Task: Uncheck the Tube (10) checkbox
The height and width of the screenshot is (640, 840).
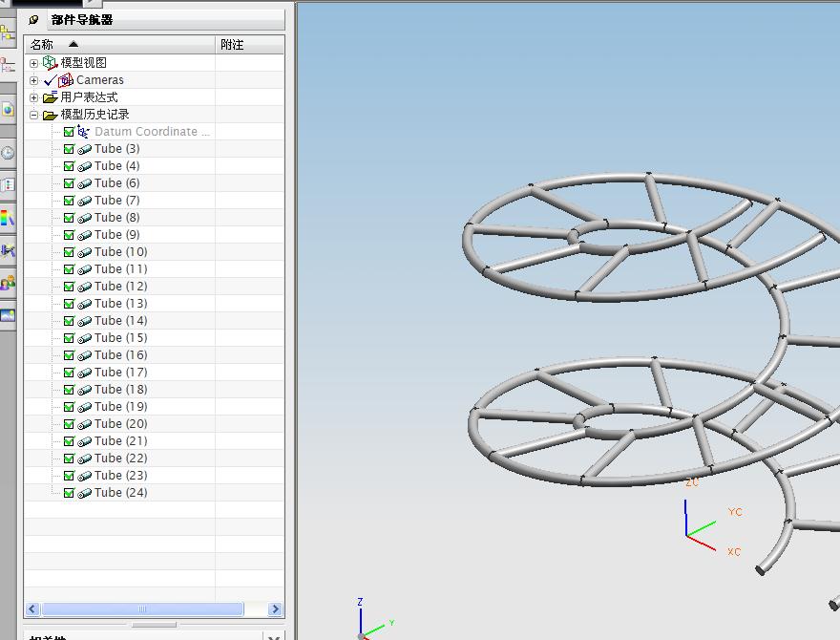Action: pos(69,252)
